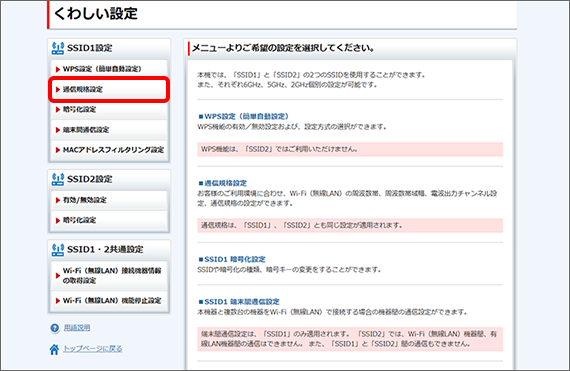570x371 pixels.
Task: Open 暗号化設定 under SSID2設定
Action: tap(109, 220)
